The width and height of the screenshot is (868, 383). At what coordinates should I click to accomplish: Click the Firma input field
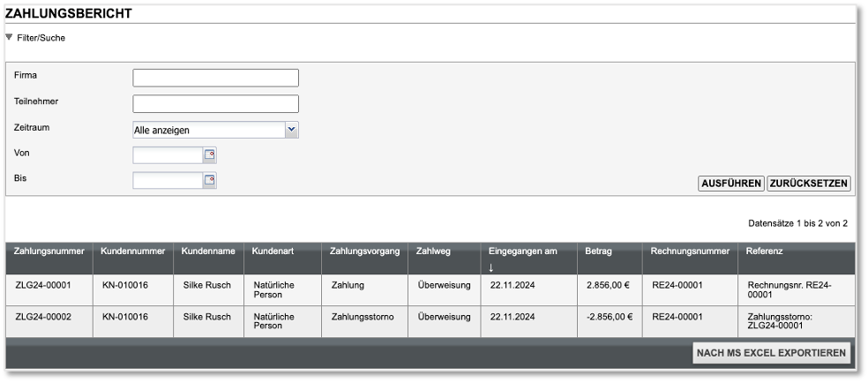click(x=215, y=78)
